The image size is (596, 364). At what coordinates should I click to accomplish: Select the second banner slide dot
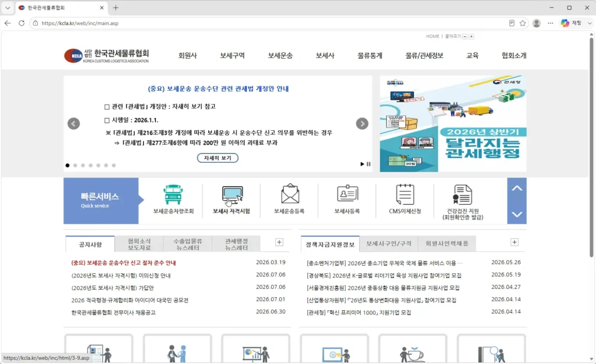point(75,166)
